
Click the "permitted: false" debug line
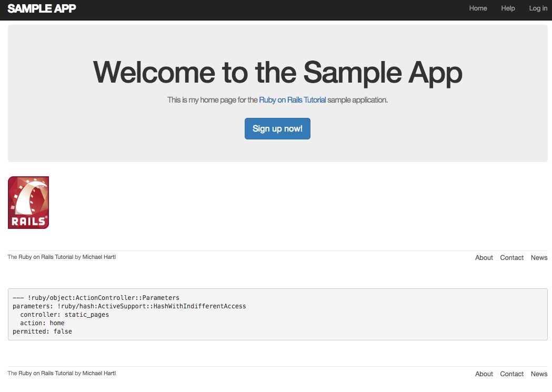coord(42,331)
